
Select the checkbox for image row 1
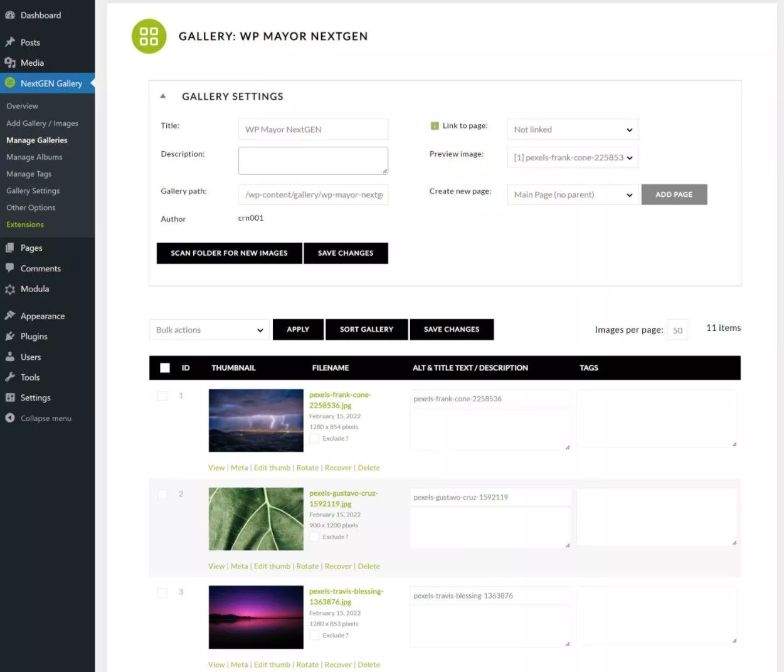point(162,396)
